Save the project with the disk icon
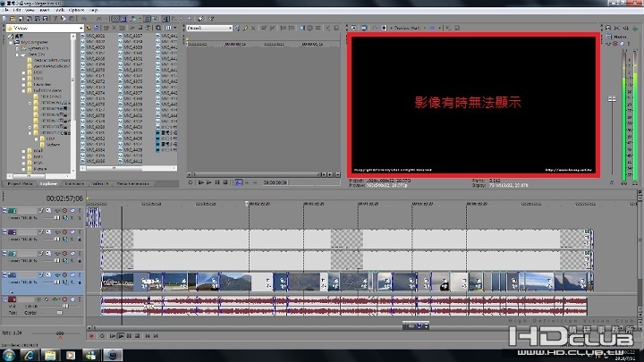Image resolution: width=644 pixels, height=362 pixels. (x=21, y=19)
